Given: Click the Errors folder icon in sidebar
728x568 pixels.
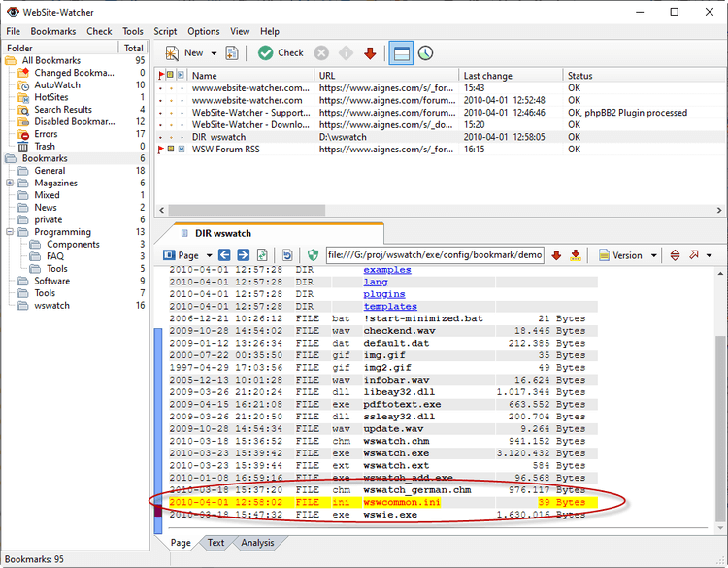Looking at the screenshot, I should (x=23, y=134).
